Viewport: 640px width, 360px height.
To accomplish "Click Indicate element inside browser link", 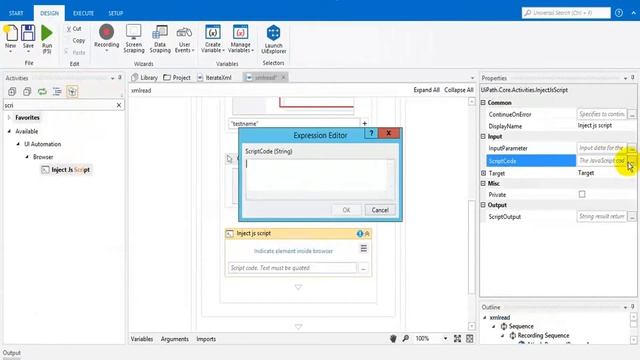I will pos(293,251).
